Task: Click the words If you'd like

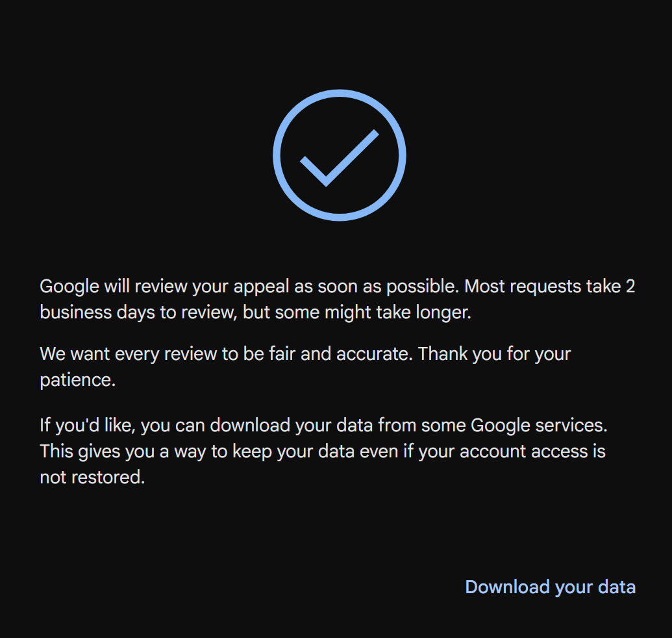Action: [x=88, y=426]
